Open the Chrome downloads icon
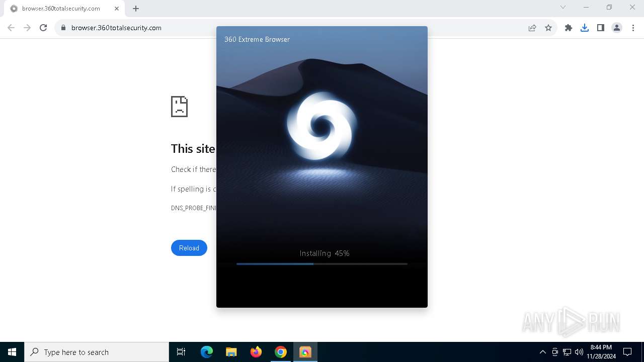This screenshot has height=362, width=644. (x=585, y=28)
